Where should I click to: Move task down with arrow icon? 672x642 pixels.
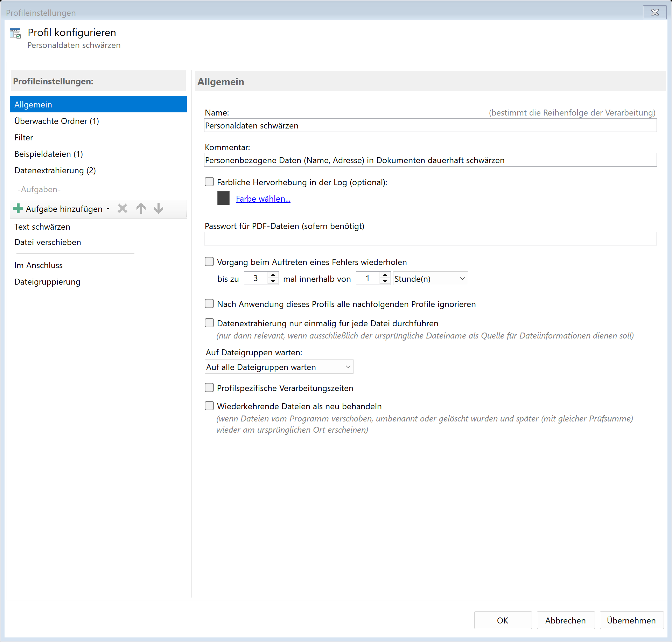point(159,209)
